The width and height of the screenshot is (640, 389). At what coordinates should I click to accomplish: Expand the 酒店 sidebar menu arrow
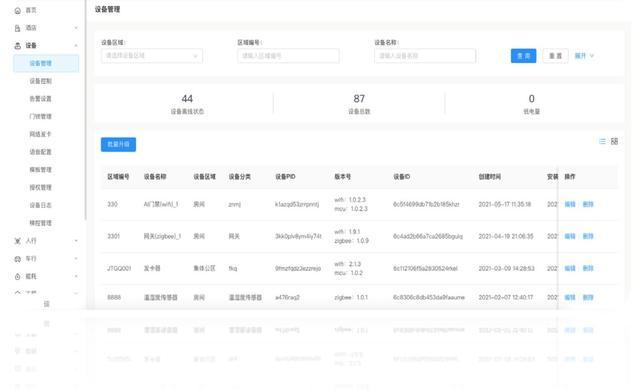(76, 28)
